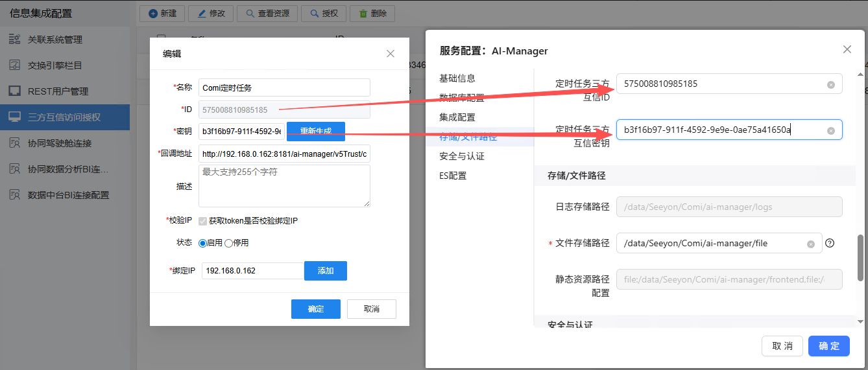Screen dimensions: 868x370
Task: Click the 修改 toolbar button
Action: (211, 13)
